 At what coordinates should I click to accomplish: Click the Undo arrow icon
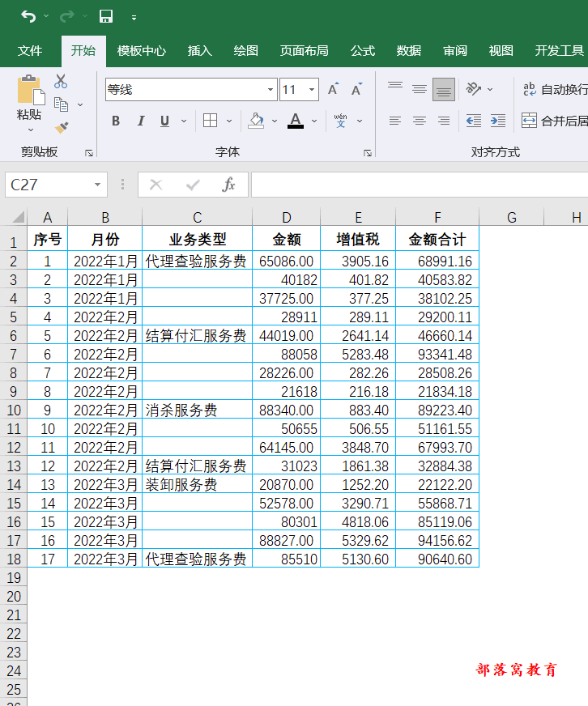(x=28, y=17)
